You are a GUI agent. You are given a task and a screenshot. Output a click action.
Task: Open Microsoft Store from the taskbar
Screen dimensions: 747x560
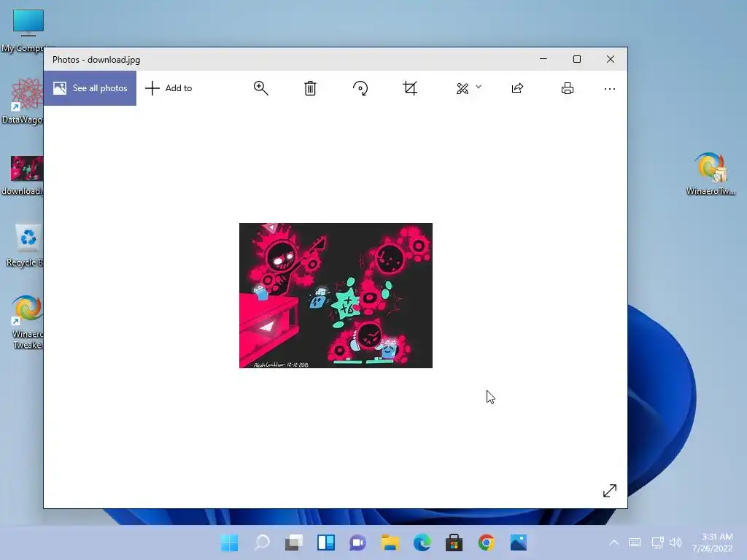point(454,542)
